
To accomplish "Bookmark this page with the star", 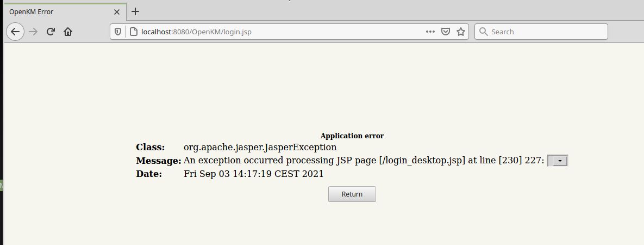I will tap(461, 32).
